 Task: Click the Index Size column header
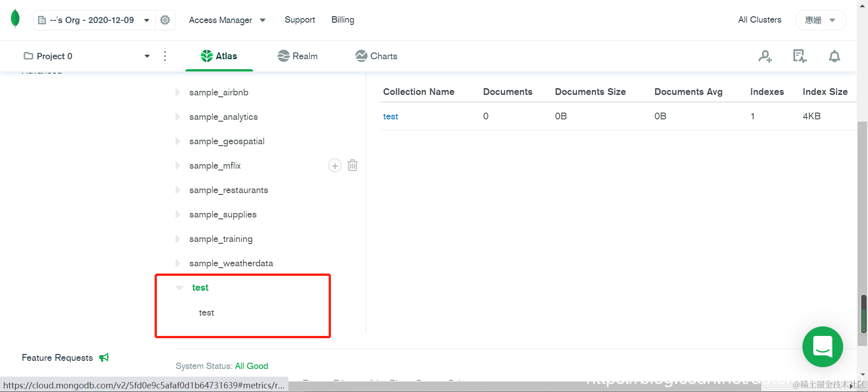(825, 92)
